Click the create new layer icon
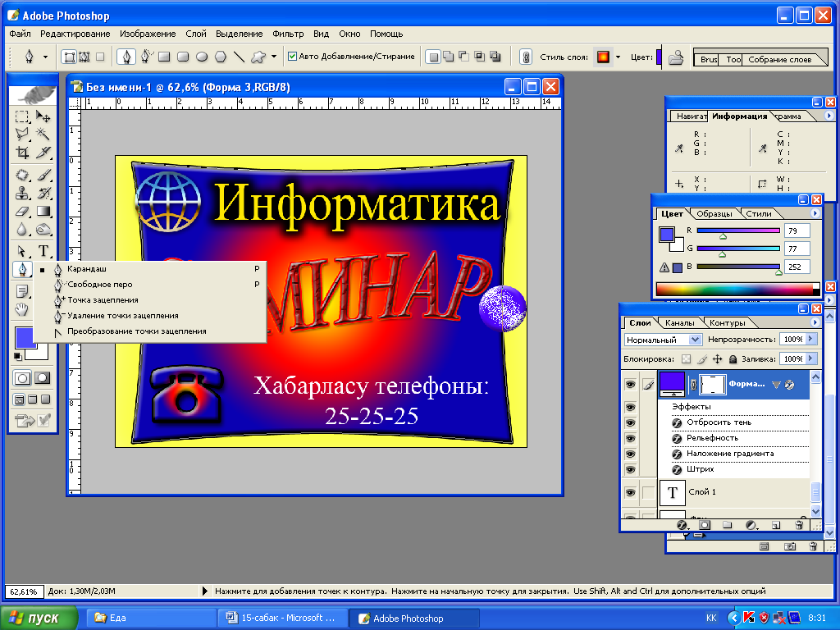 coord(776,525)
